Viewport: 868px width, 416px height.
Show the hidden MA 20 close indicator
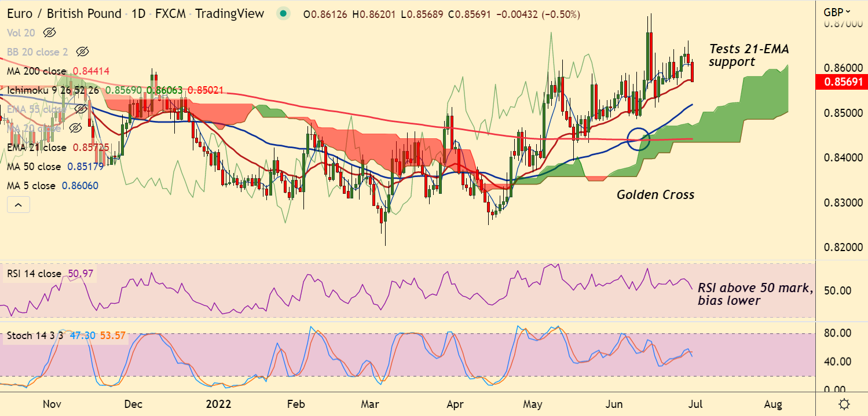(x=75, y=128)
